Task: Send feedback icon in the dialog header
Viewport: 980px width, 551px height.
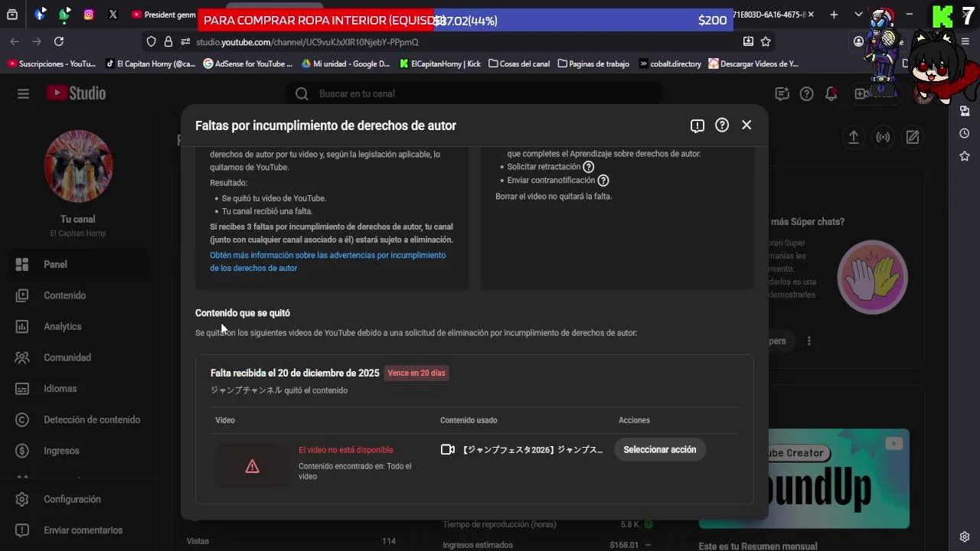Action: tap(697, 126)
